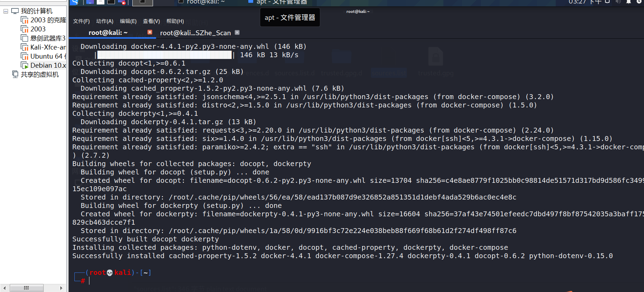This screenshot has height=292, width=644.
Task: Switch to the root@kali: ~ terminal tab
Action: [x=108, y=32]
